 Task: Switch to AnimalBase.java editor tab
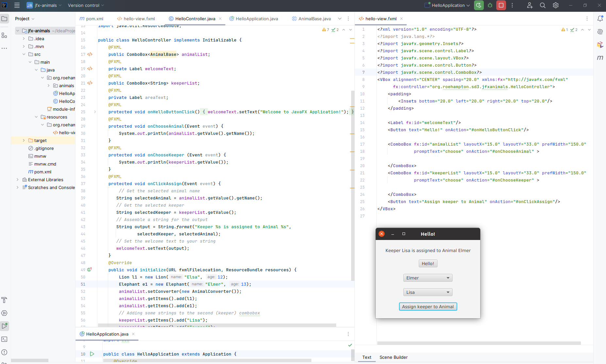pyautogui.click(x=311, y=19)
